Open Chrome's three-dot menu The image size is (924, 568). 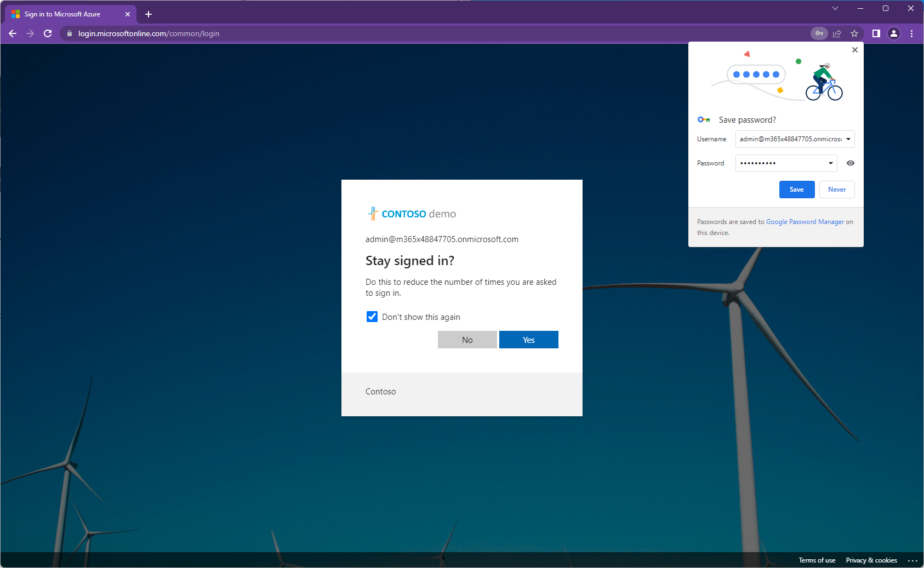[x=912, y=33]
